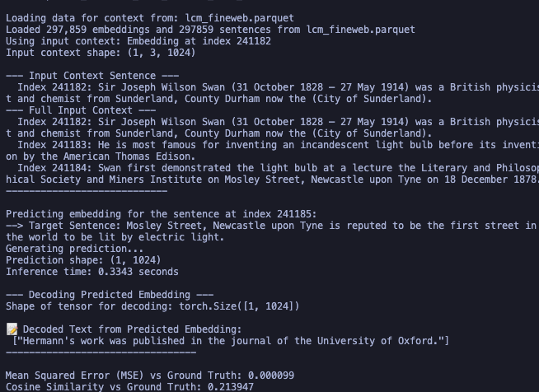
Task: Click the 'Shape of tensor for decoding' line
Action: tap(152, 306)
